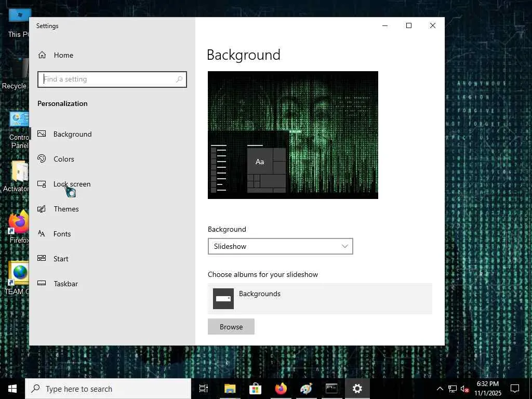Screen dimensions: 532x399
Task: Open the Windows Start menu button
Action: (12, 389)
